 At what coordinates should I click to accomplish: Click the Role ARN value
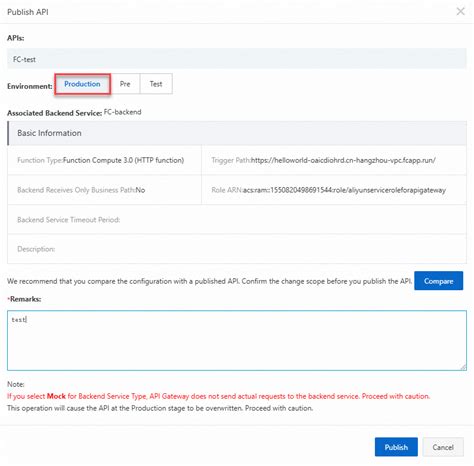point(344,190)
